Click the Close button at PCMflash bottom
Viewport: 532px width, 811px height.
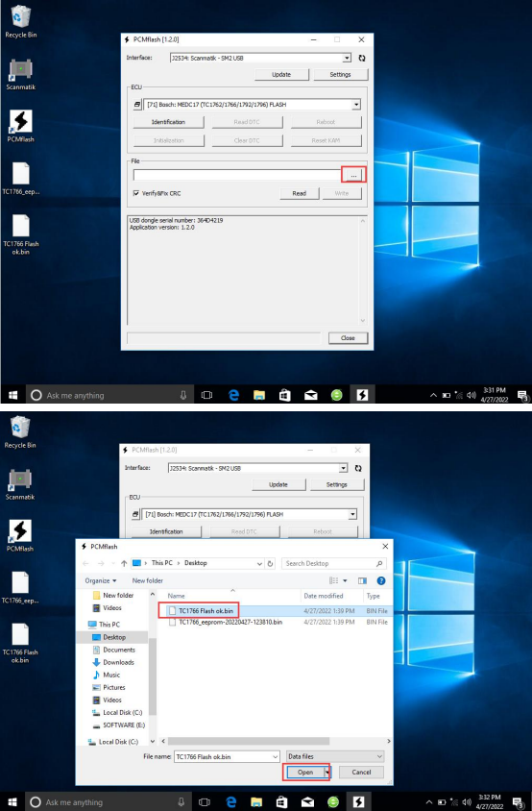(348, 337)
